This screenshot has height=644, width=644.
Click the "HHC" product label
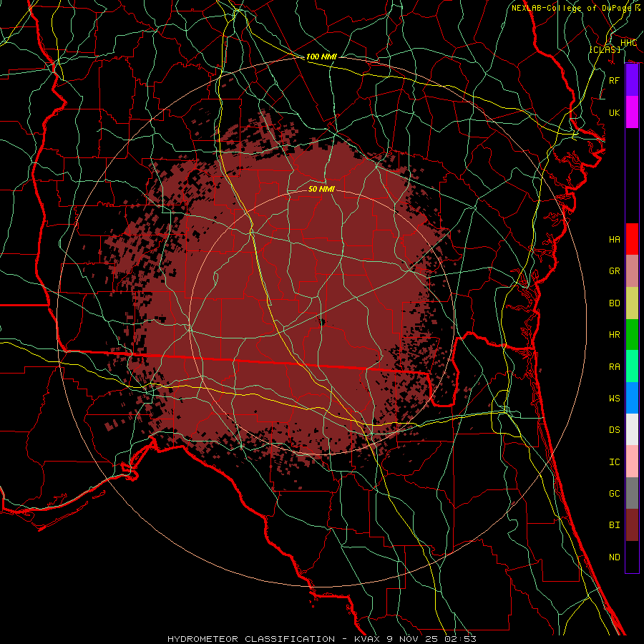coord(628,43)
